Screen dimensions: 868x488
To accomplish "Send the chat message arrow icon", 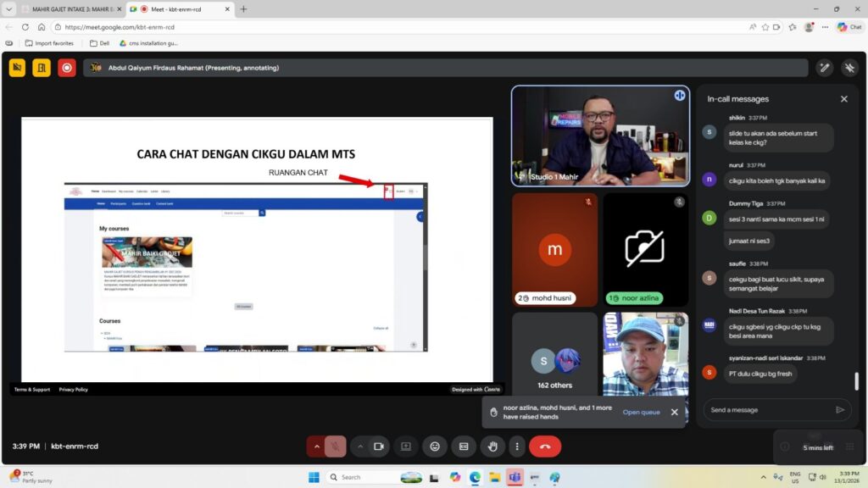I will tap(840, 410).
